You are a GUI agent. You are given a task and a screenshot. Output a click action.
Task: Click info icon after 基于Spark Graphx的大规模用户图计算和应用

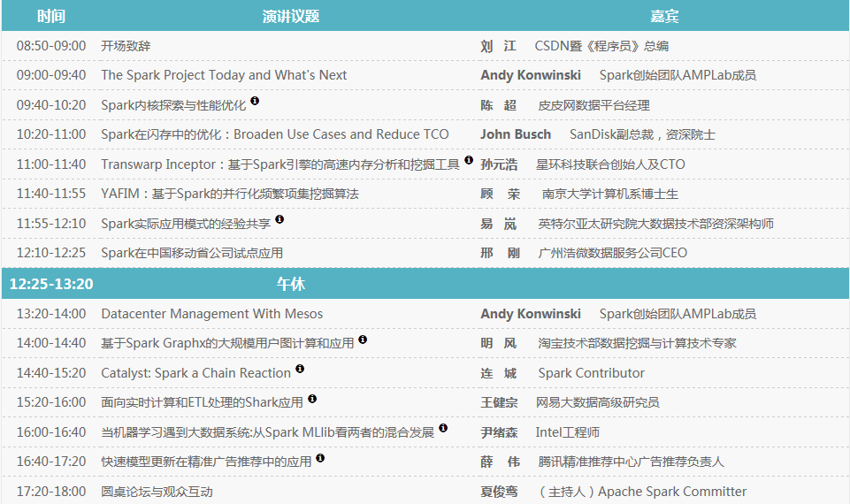point(364,340)
